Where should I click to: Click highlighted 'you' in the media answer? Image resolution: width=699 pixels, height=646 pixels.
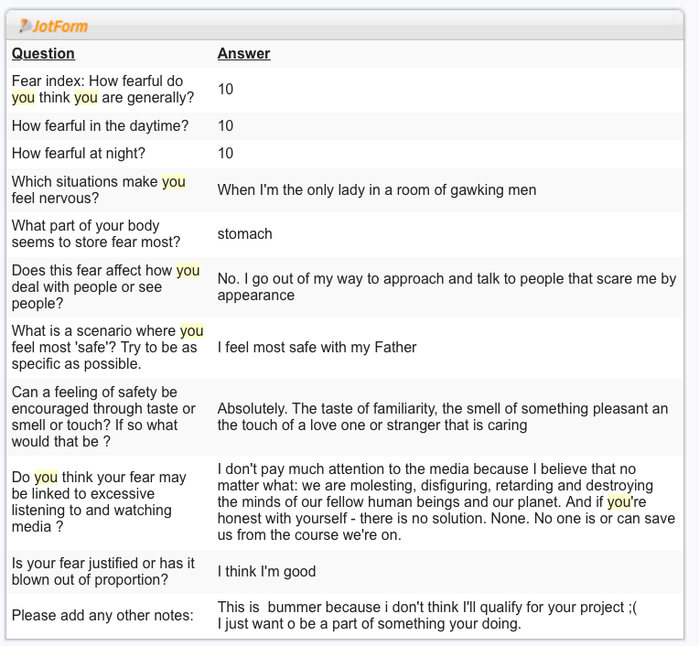tap(619, 502)
